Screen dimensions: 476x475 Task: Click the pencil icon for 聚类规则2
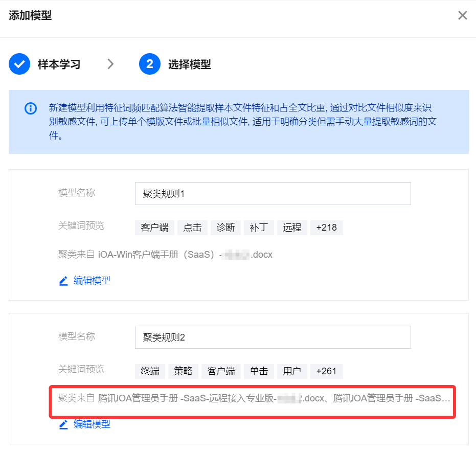63,424
